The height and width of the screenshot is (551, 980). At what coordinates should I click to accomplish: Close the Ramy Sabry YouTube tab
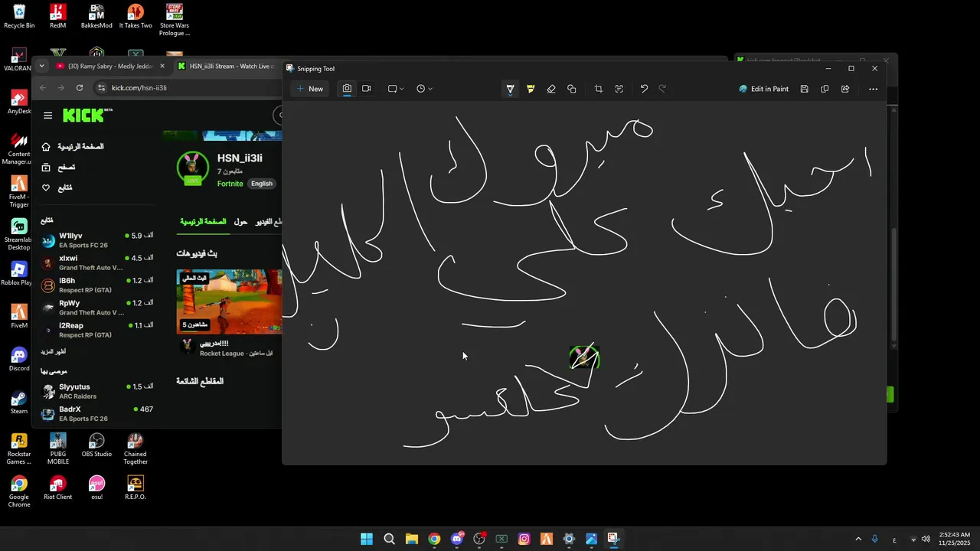click(x=162, y=66)
